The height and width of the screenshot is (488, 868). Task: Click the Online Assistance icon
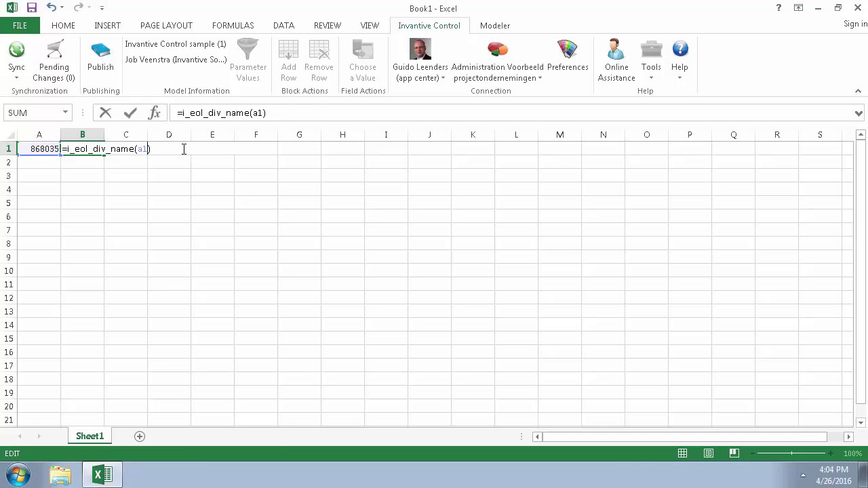coord(616,49)
